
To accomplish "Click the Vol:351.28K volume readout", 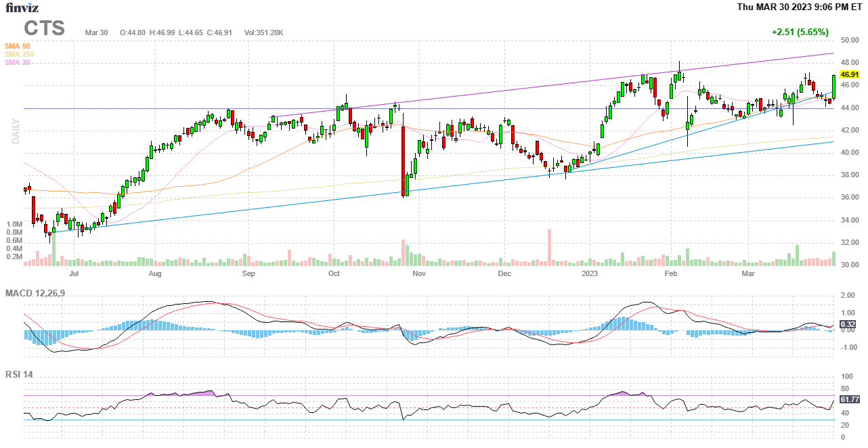I will pos(263,32).
